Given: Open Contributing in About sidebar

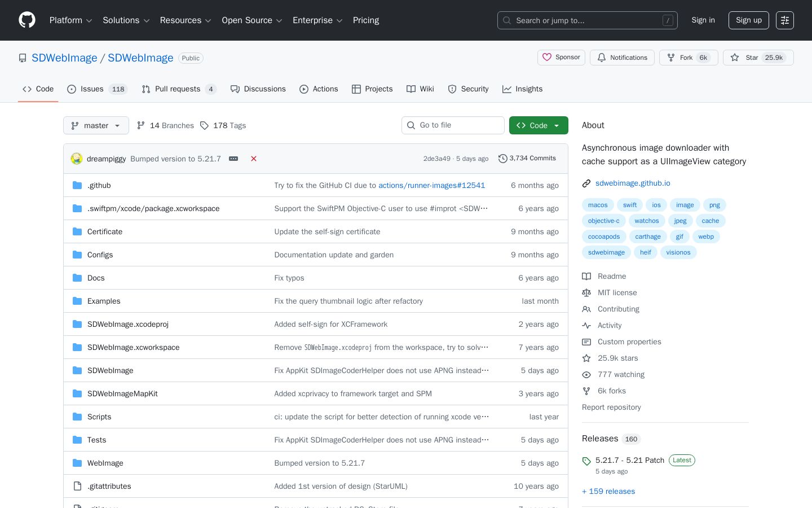Looking at the screenshot, I should (x=619, y=309).
